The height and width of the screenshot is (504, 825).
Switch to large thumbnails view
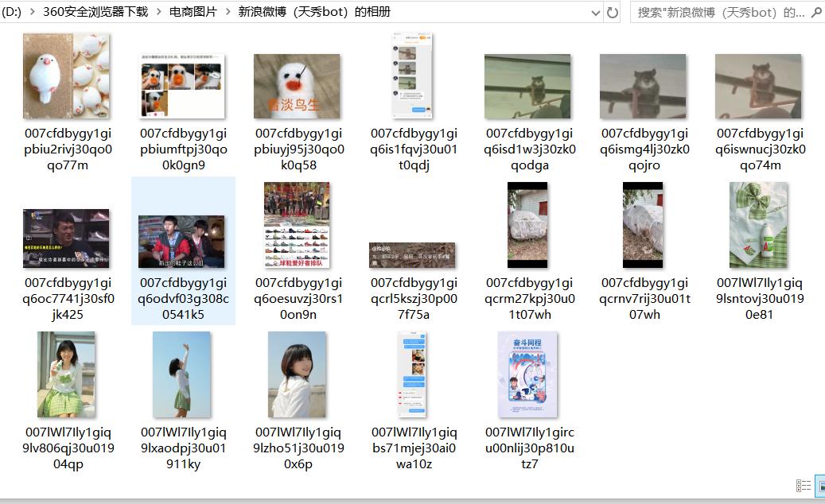820,486
